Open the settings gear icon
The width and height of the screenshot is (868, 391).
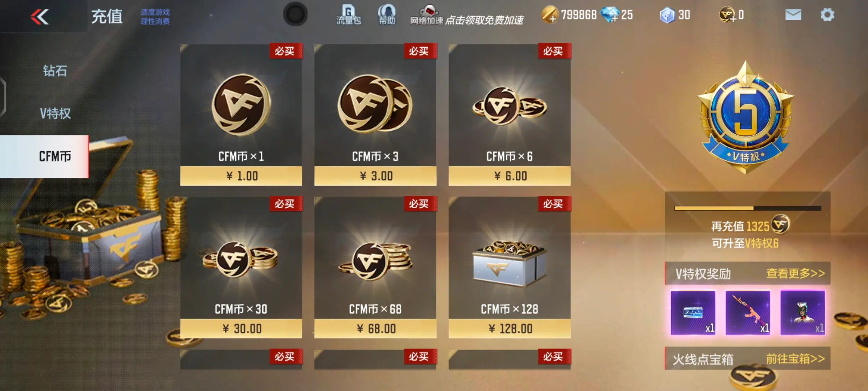click(x=827, y=15)
